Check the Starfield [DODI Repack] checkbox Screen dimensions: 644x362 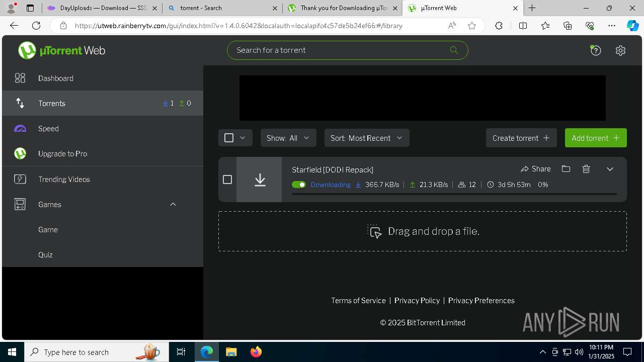[x=227, y=179]
